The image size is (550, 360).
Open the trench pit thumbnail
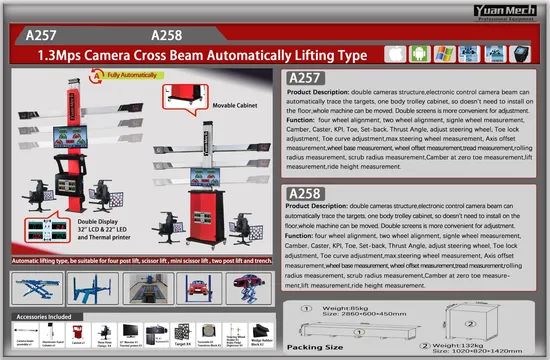tap(148, 288)
